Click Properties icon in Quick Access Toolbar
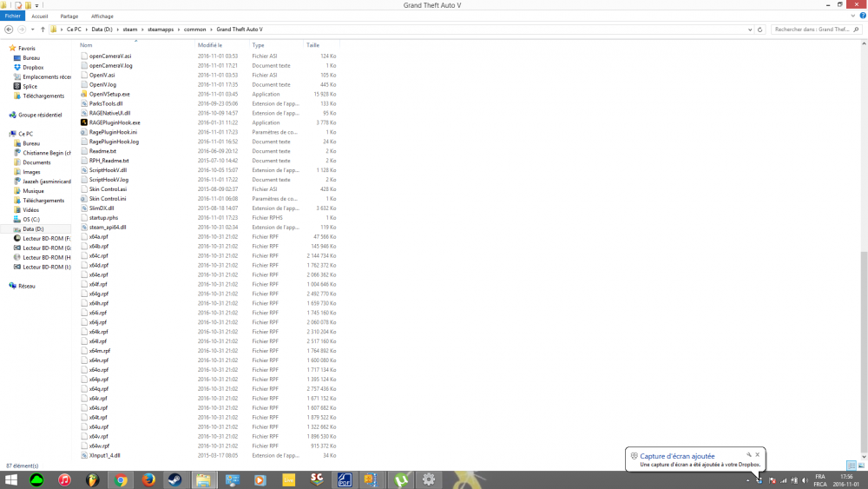Viewport: 868px width, 489px height. pos(18,5)
